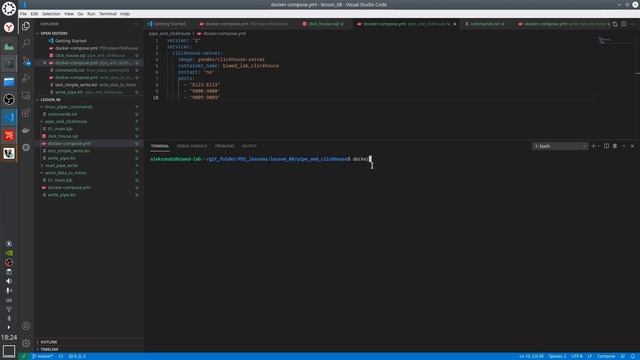Synchronize changes in status bar

(61, 356)
